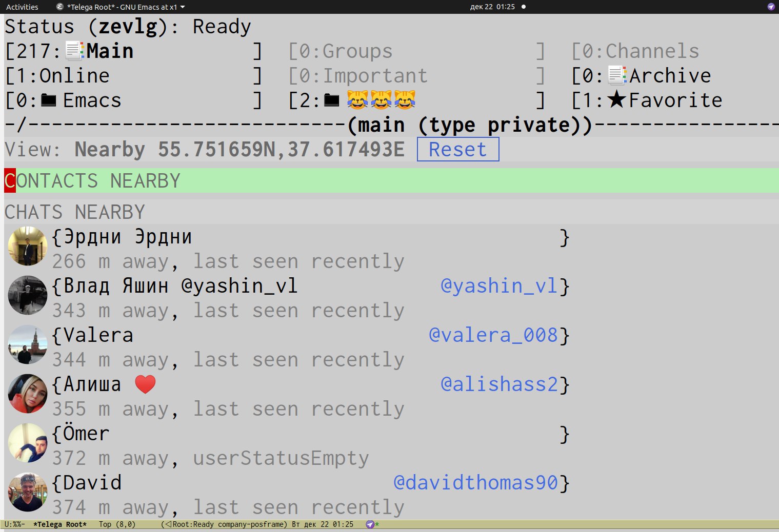
Task: Click the Archive list icon
Action: tap(617, 75)
